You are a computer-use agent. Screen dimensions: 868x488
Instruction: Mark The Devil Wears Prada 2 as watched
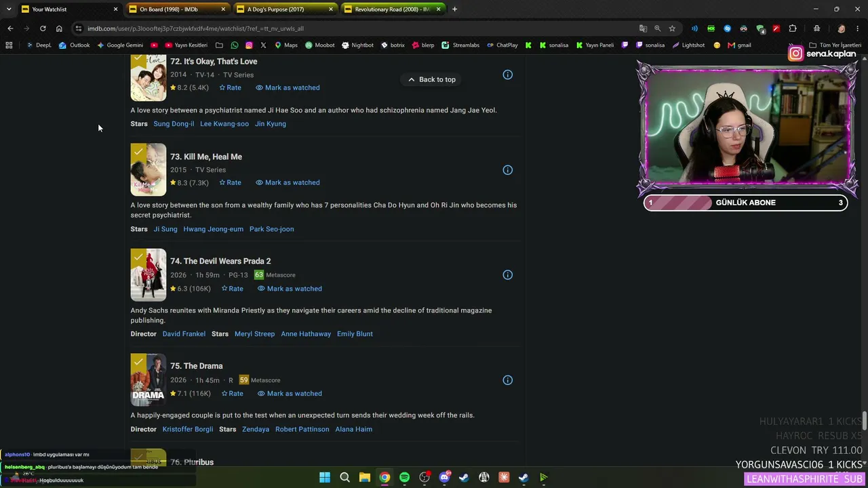coord(290,289)
